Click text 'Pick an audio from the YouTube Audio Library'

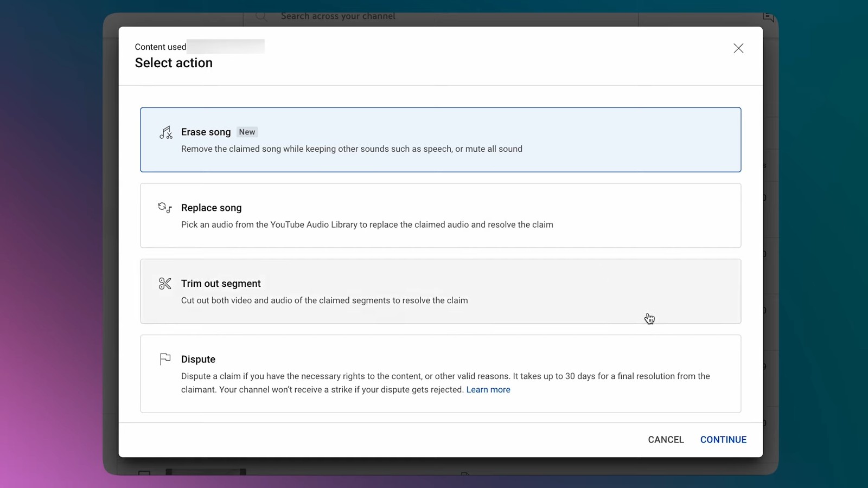(x=269, y=224)
